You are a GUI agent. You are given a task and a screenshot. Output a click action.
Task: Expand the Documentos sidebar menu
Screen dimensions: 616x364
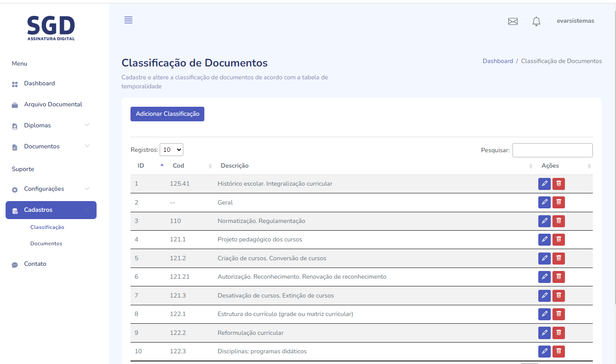pos(51,146)
